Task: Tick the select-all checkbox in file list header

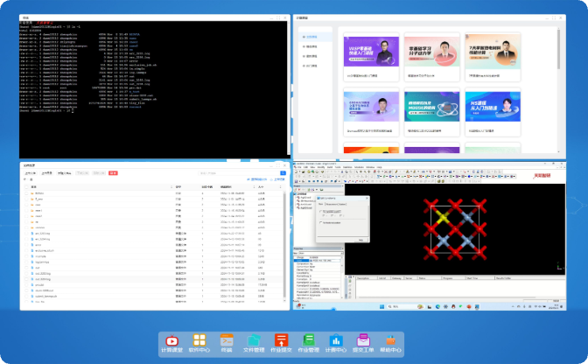Action: point(26,187)
